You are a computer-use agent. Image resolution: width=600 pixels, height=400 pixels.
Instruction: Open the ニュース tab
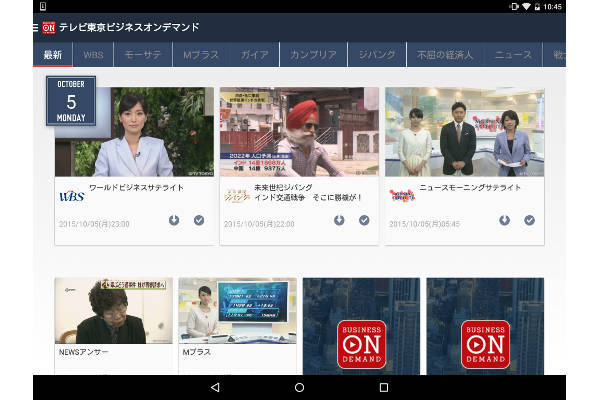(513, 55)
